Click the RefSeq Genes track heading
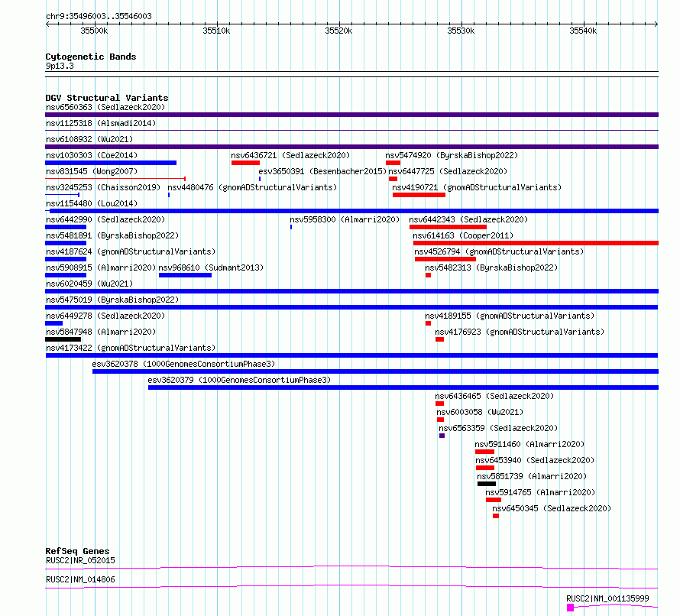This screenshot has width=680, height=616. click(77, 551)
